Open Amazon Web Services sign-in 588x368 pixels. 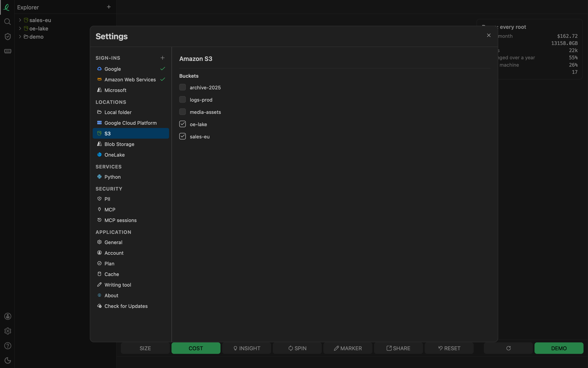131,80
